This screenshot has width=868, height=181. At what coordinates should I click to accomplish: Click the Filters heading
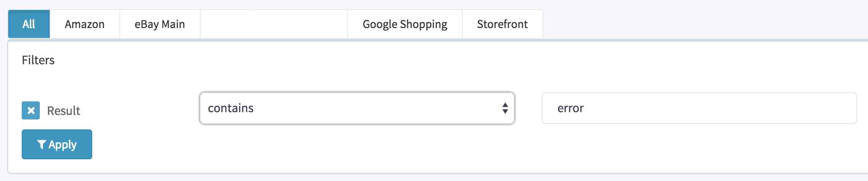(x=38, y=60)
